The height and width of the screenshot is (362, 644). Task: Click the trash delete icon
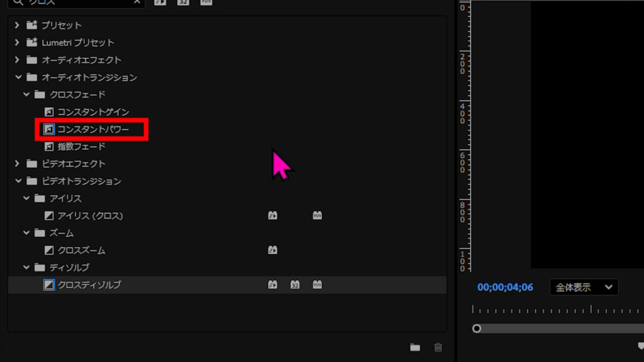(x=438, y=348)
